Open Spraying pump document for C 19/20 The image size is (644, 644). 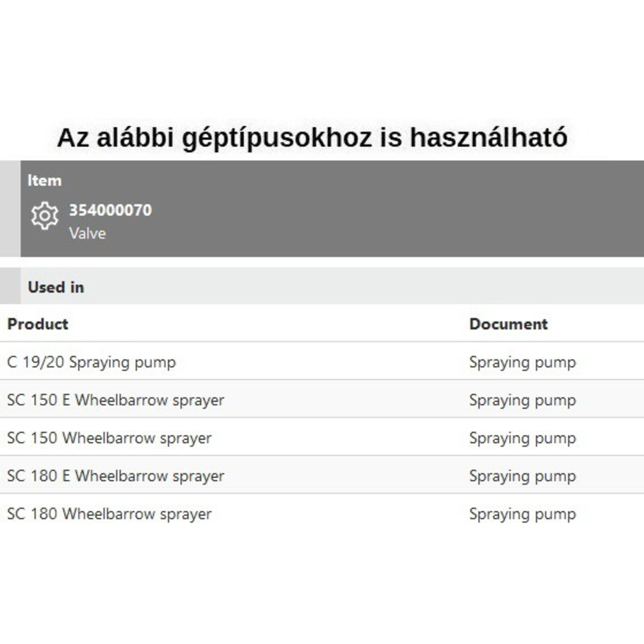522,362
